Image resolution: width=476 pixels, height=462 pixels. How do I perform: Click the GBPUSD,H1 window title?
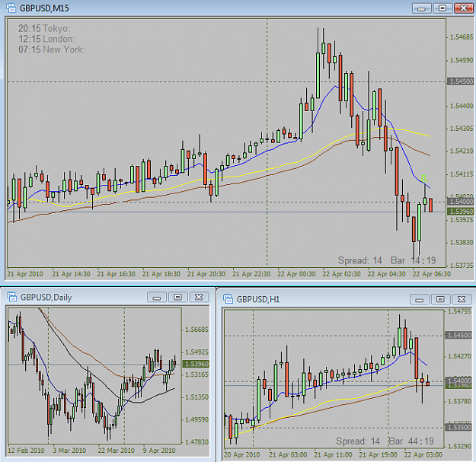[x=258, y=299]
